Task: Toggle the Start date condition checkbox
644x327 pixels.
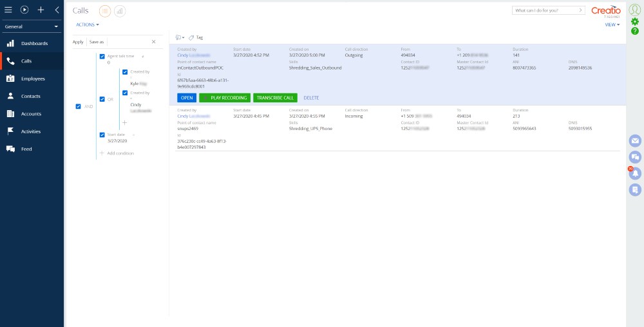Action: 102,135
